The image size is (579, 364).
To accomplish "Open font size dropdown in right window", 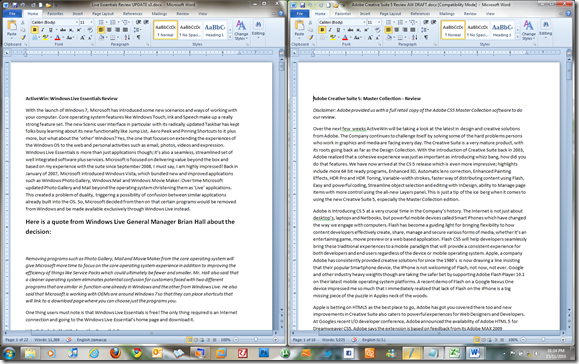I will (x=379, y=22).
